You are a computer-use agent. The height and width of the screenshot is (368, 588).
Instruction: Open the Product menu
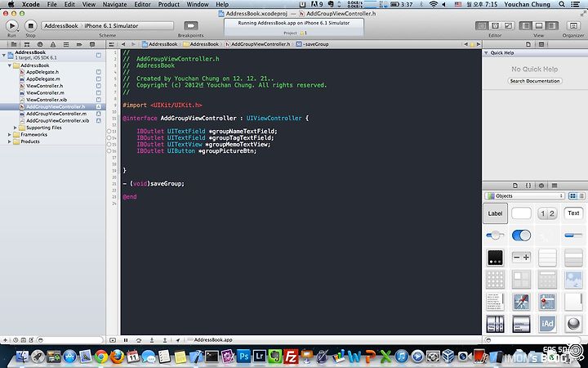[x=168, y=5]
